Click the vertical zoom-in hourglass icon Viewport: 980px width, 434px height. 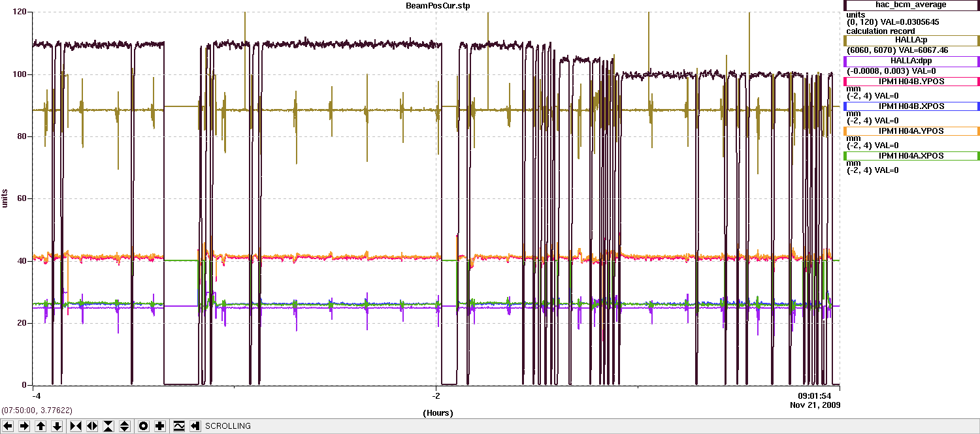tap(108, 426)
